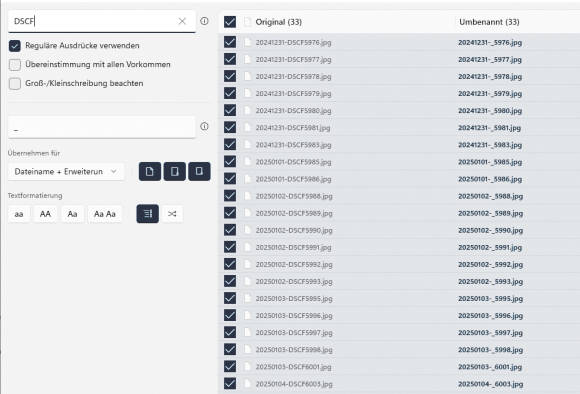Toggle the random string shuffle icon
The width and height of the screenshot is (580, 394).
(x=172, y=214)
